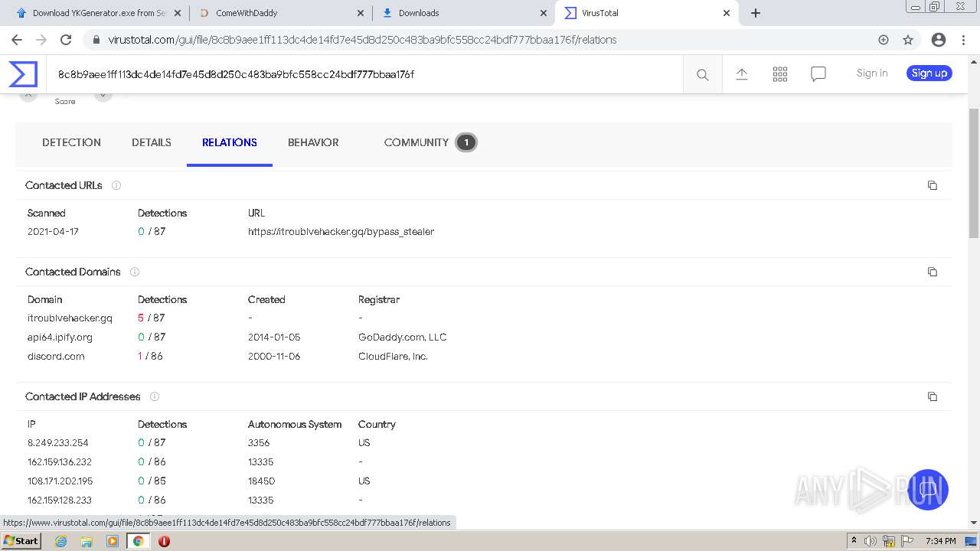This screenshot has width=980, height=551.
Task: Click autonomous system 18450 value
Action: pyautogui.click(x=261, y=481)
